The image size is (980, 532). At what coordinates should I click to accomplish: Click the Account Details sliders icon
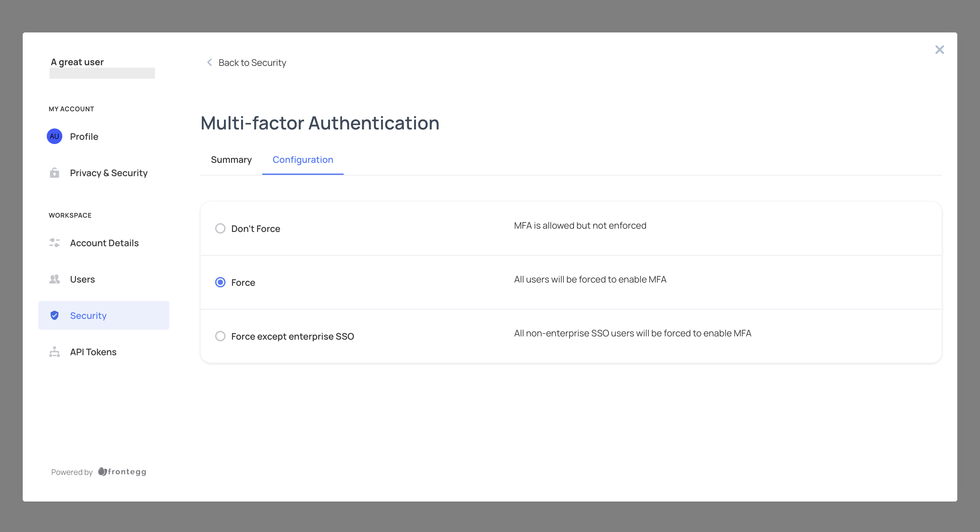[x=55, y=243]
